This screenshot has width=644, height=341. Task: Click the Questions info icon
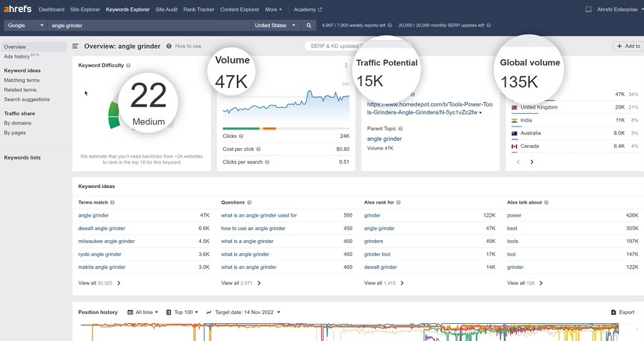pyautogui.click(x=249, y=202)
